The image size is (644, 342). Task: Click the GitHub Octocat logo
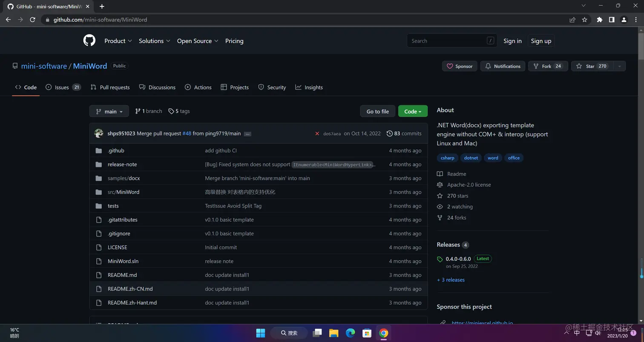89,41
